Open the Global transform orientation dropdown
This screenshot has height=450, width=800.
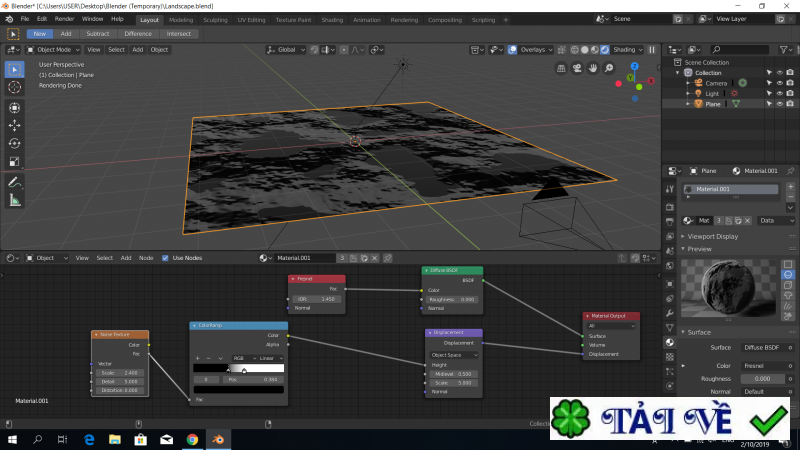[x=288, y=49]
